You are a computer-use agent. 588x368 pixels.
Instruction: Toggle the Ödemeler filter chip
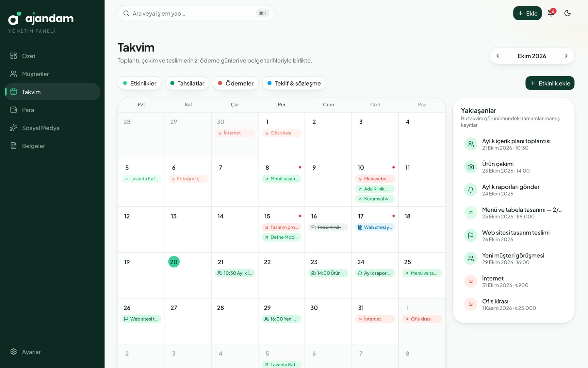coord(236,83)
